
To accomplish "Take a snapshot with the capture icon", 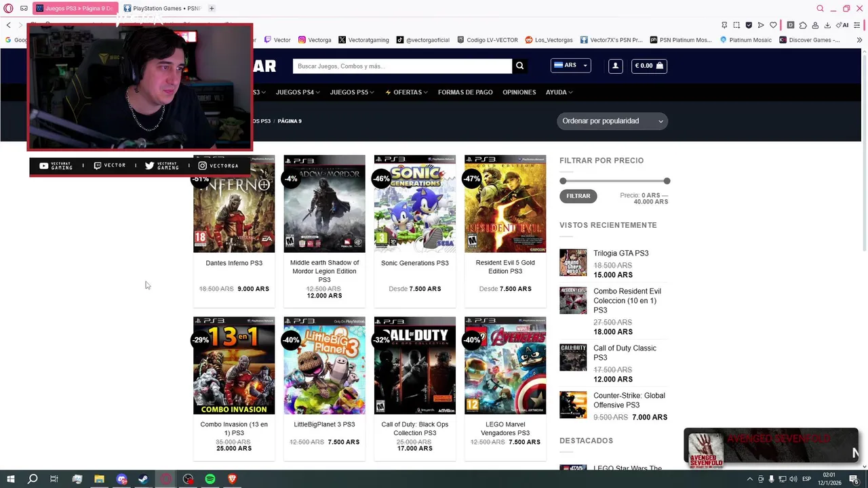I will (x=736, y=25).
